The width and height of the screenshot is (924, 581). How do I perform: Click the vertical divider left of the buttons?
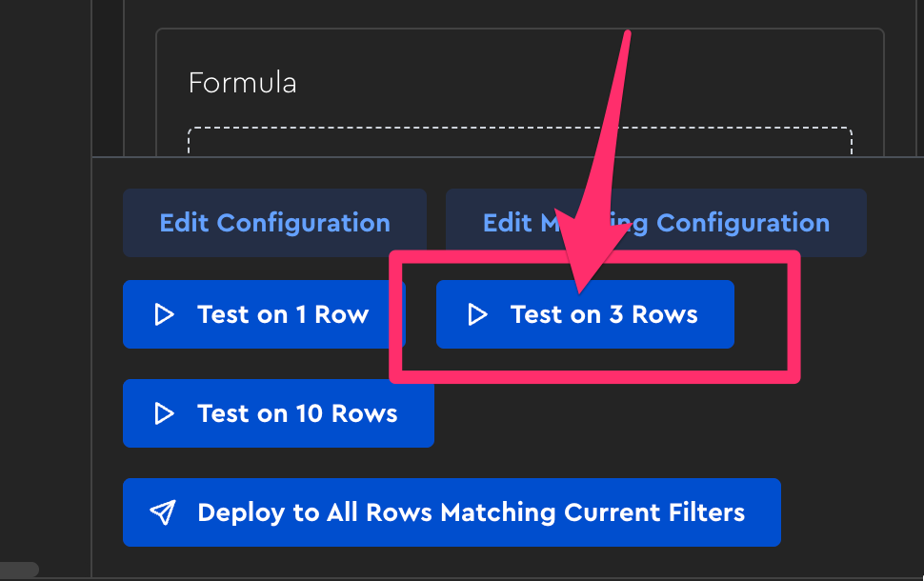click(x=91, y=381)
